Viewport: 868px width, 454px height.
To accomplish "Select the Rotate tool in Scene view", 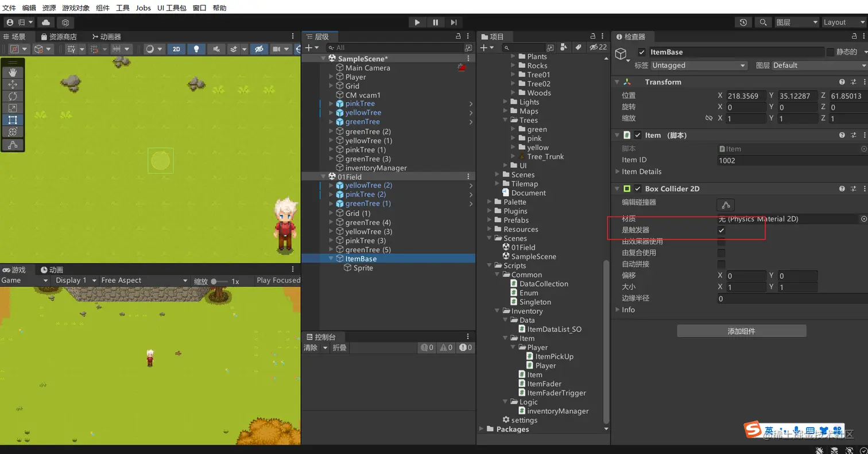I will point(13,96).
